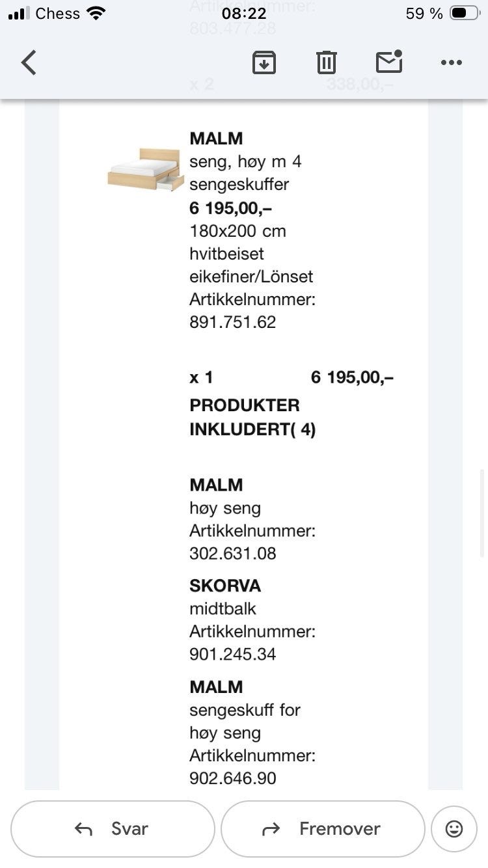Mark email as unread with the envelope icon
The height and width of the screenshot is (868, 488).
[x=389, y=62]
